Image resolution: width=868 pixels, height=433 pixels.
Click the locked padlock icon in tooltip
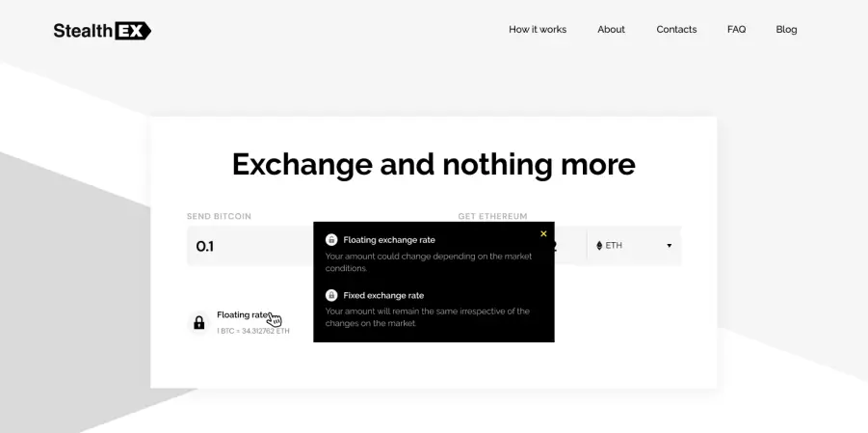(x=331, y=295)
